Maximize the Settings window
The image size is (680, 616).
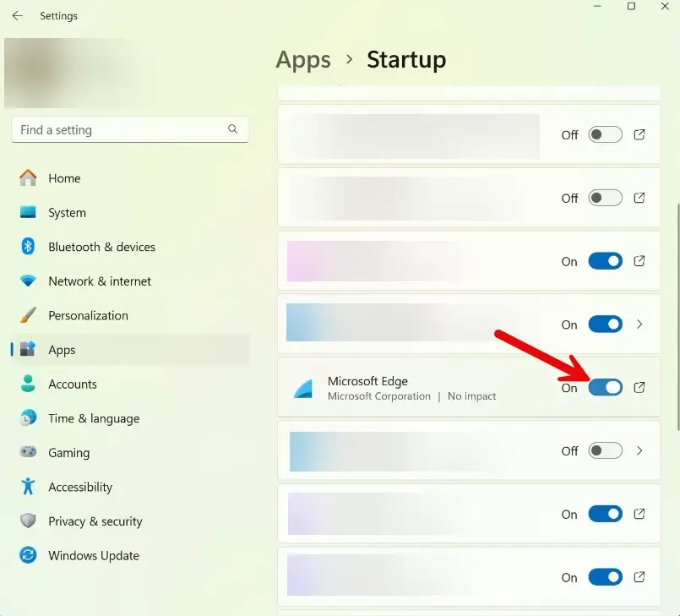[632, 6]
